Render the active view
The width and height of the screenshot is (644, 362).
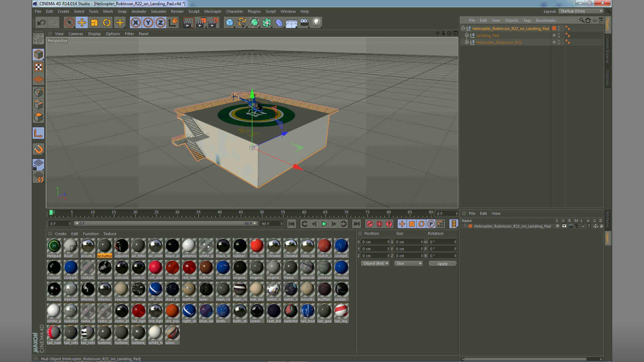click(x=188, y=23)
